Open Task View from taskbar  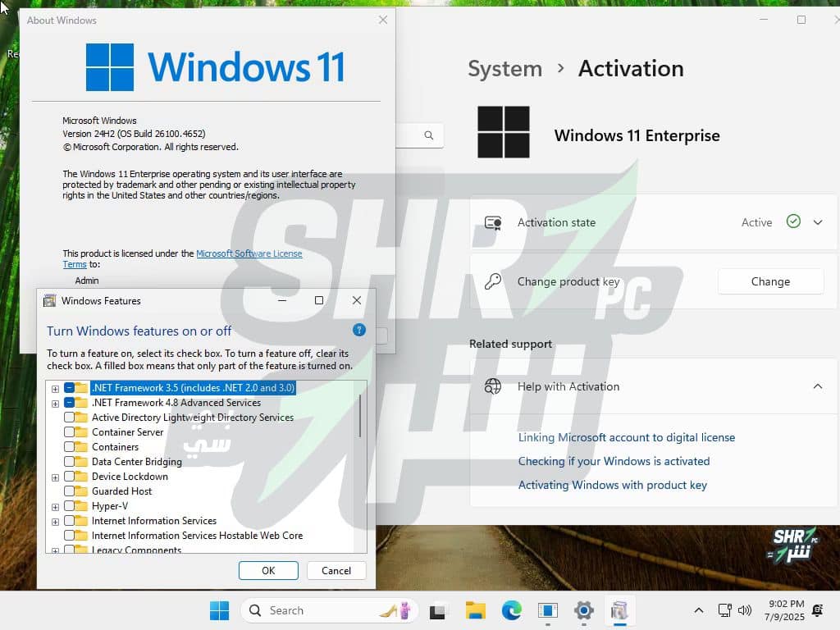coord(437,610)
